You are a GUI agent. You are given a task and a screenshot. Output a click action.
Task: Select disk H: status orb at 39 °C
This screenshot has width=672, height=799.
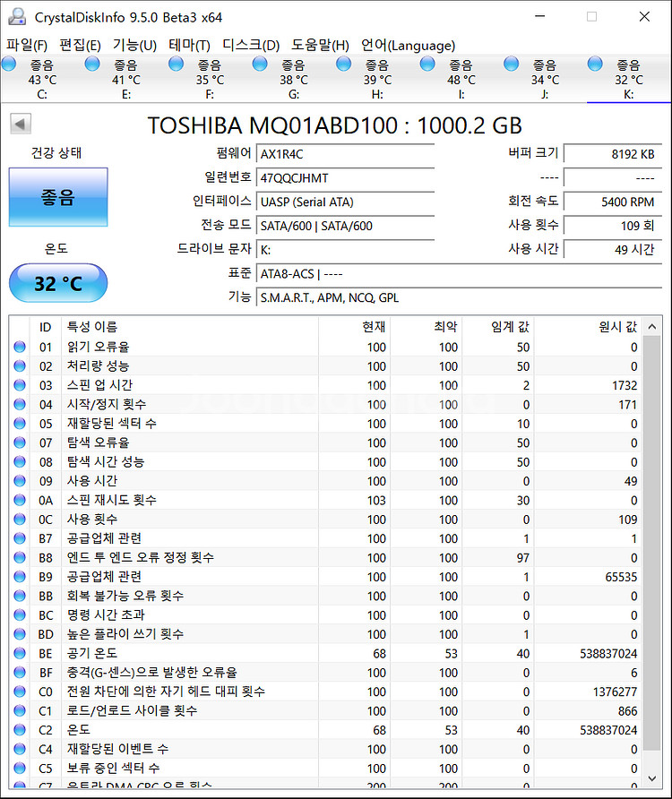pyautogui.click(x=344, y=64)
